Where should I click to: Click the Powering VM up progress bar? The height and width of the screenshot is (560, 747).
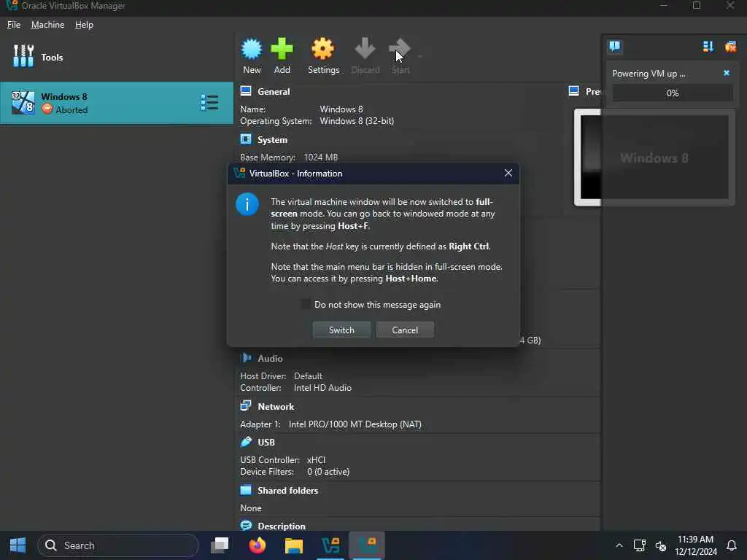click(x=672, y=93)
